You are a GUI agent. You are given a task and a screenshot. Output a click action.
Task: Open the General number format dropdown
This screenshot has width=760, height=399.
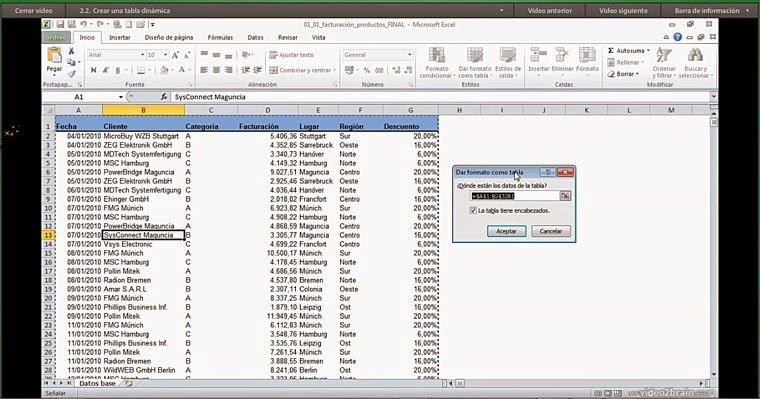(409, 55)
